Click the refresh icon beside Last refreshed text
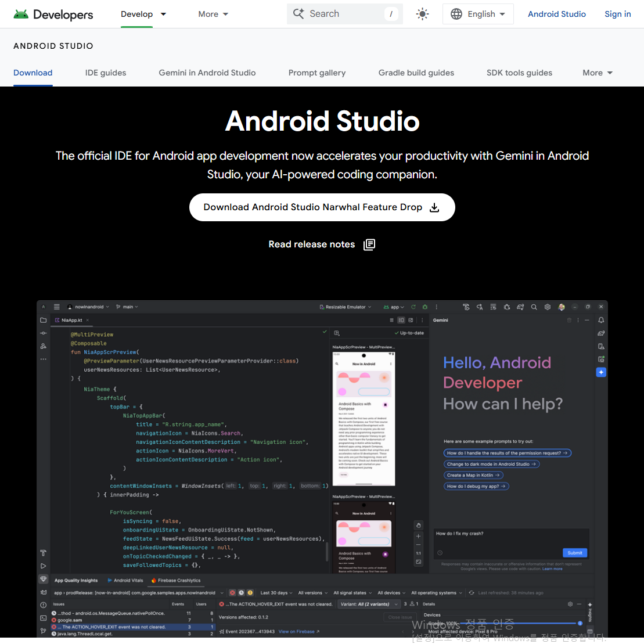 tap(472, 593)
